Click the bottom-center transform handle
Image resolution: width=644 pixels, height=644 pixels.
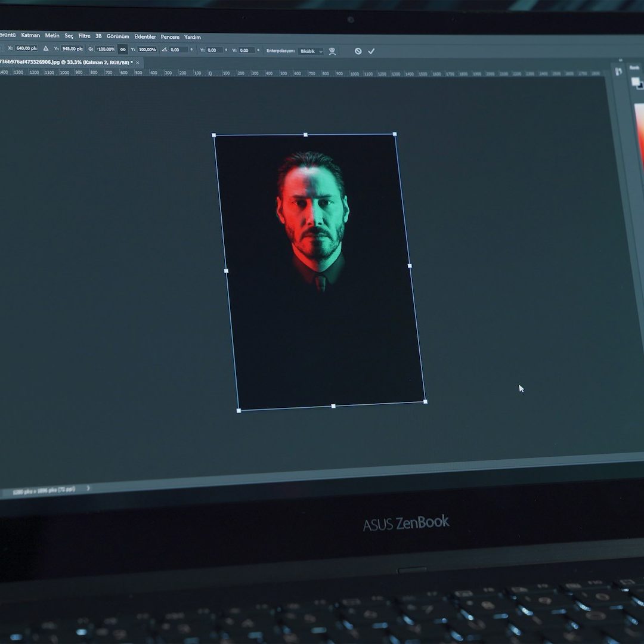pyautogui.click(x=333, y=406)
